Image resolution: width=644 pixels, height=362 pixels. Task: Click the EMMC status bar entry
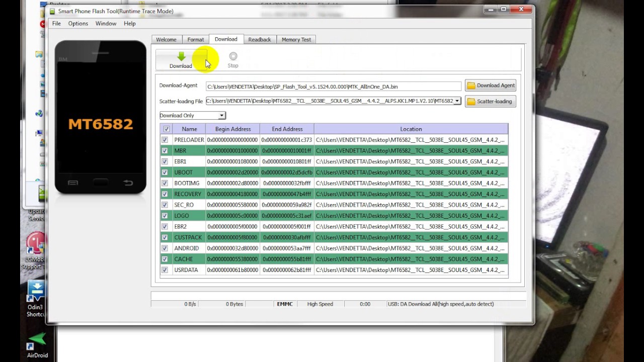pyautogui.click(x=285, y=304)
